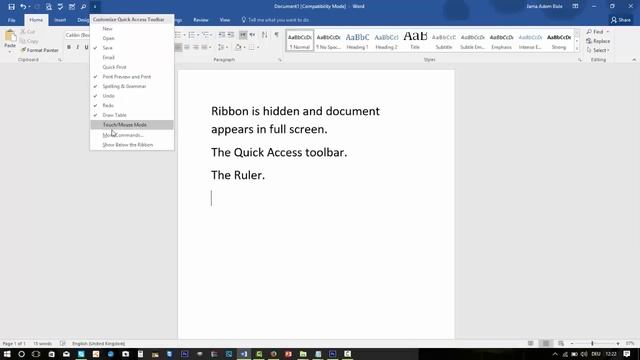Open the Paragraph dialog launcher
The width and height of the screenshot is (640, 360).
tap(280, 60)
